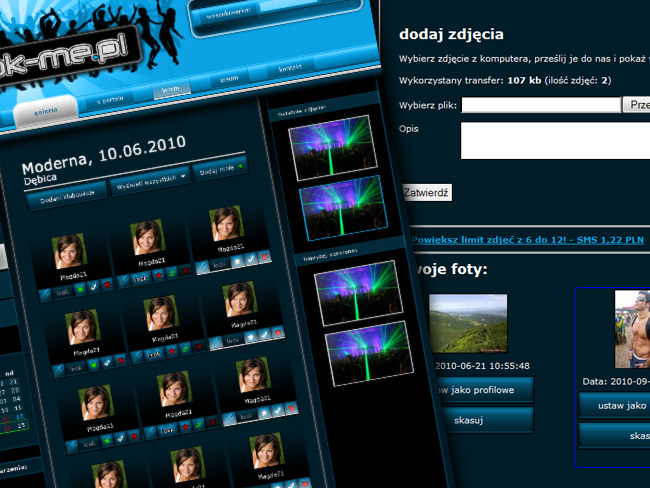This screenshot has width=650, height=488.
Task: Open the lorem menu item
Action: [x=170, y=89]
